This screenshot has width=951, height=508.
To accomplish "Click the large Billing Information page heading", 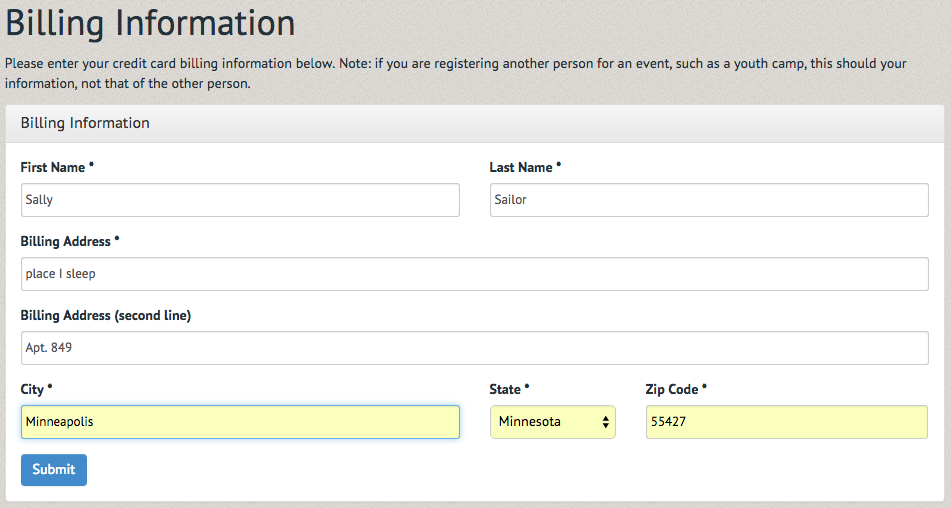I will pos(150,23).
